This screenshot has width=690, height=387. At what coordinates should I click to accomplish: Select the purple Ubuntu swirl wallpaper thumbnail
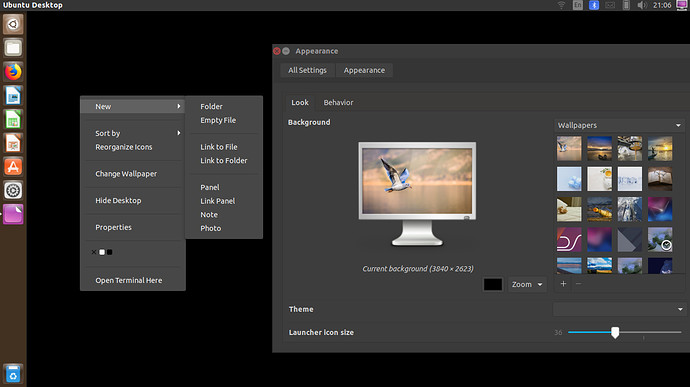point(569,240)
